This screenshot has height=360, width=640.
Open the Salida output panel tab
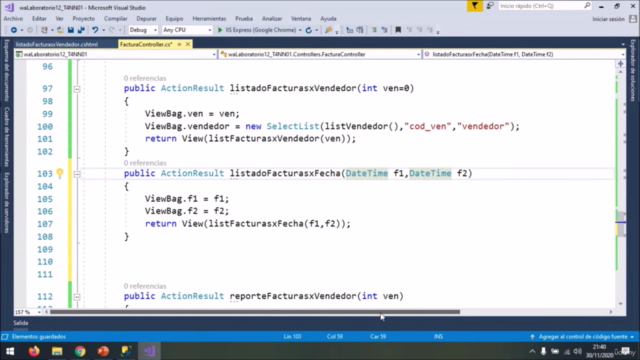[20, 323]
